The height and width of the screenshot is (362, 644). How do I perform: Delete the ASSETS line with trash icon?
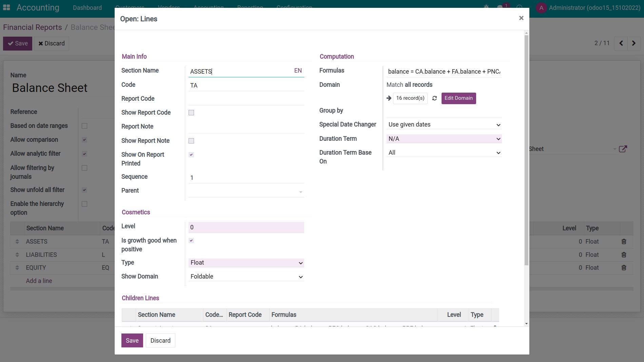[x=624, y=241]
